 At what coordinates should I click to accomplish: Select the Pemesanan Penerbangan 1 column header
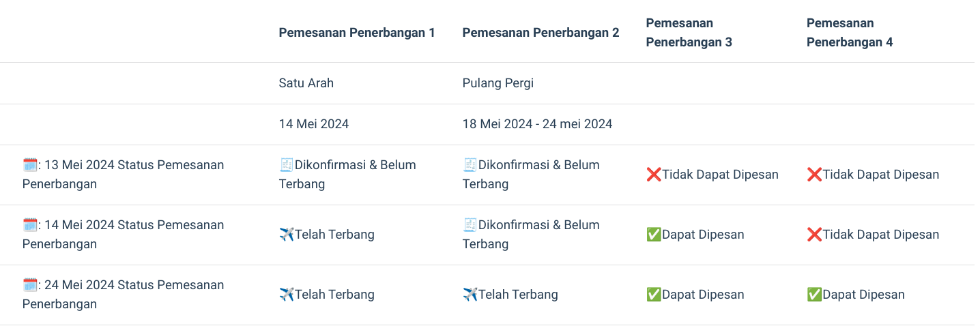pos(357,32)
